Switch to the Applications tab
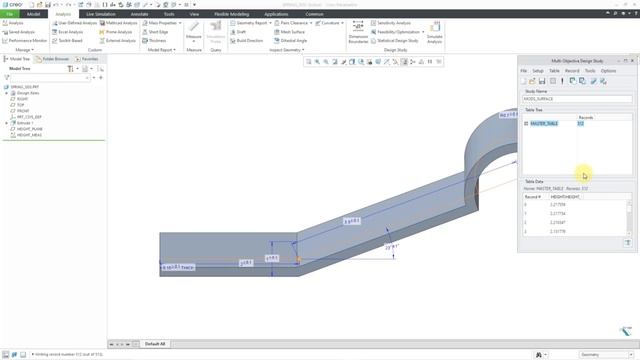This screenshot has height=360, width=640. [276, 14]
